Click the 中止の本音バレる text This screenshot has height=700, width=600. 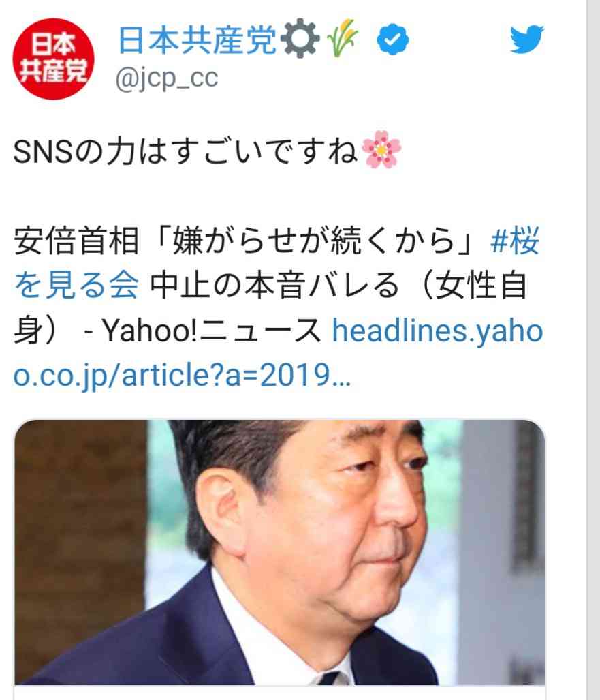click(x=274, y=286)
